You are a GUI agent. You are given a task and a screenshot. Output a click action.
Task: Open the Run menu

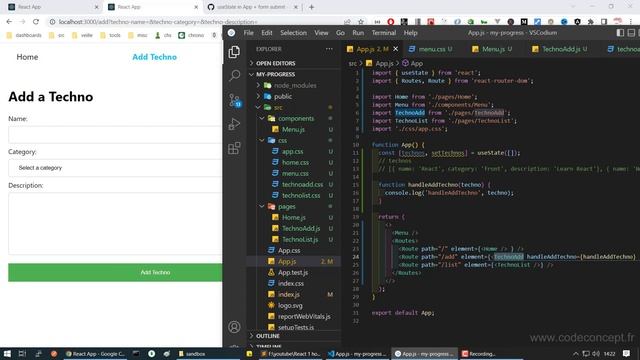tap(358, 33)
